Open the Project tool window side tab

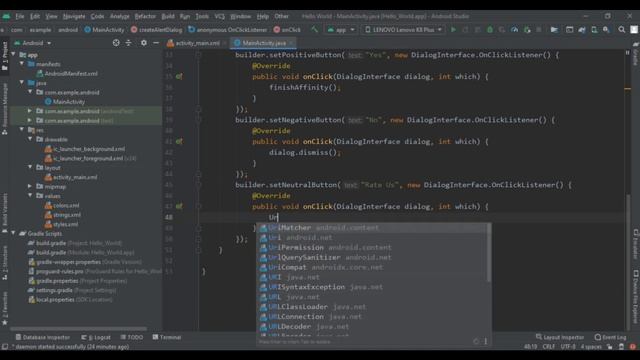pyautogui.click(x=5, y=56)
